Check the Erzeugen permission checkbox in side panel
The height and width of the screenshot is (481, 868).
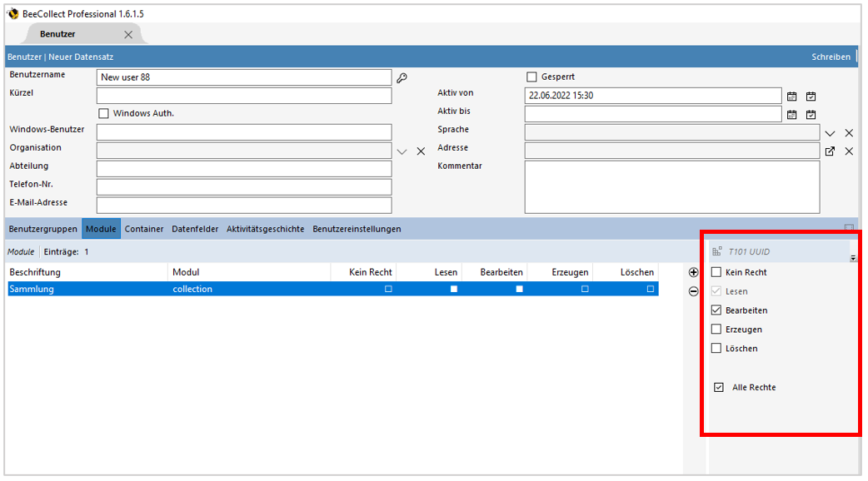[716, 330]
